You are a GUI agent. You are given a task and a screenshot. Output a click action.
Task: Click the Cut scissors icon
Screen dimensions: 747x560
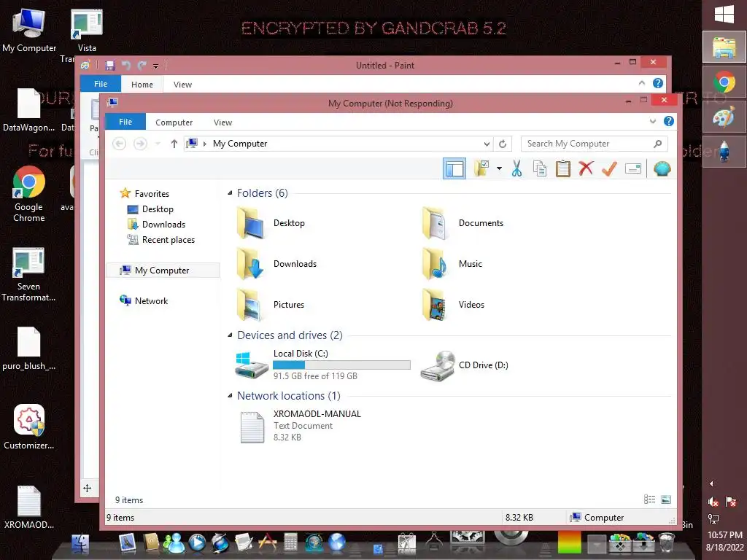pyautogui.click(x=516, y=168)
